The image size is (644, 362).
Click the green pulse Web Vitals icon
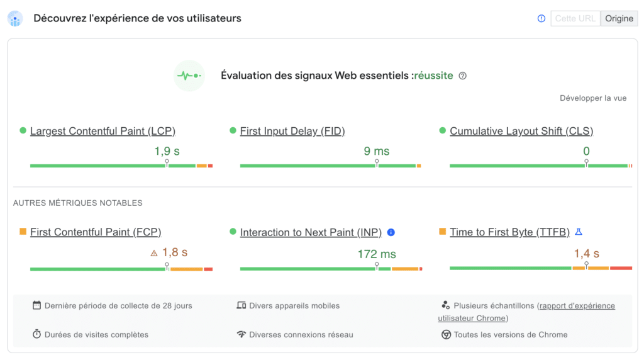click(189, 76)
